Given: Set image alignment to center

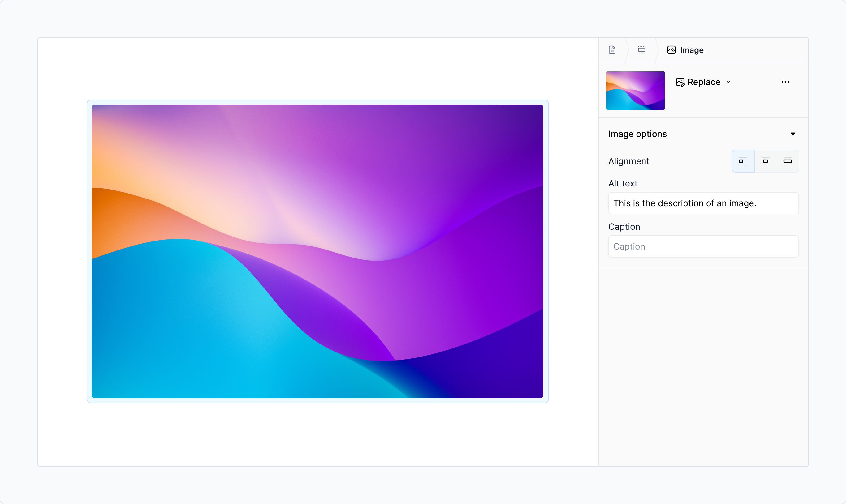Looking at the screenshot, I should [x=765, y=161].
